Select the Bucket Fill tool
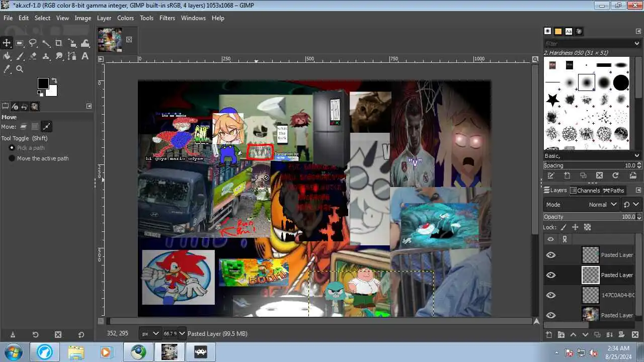The width and height of the screenshot is (644, 362). pyautogui.click(x=7, y=56)
